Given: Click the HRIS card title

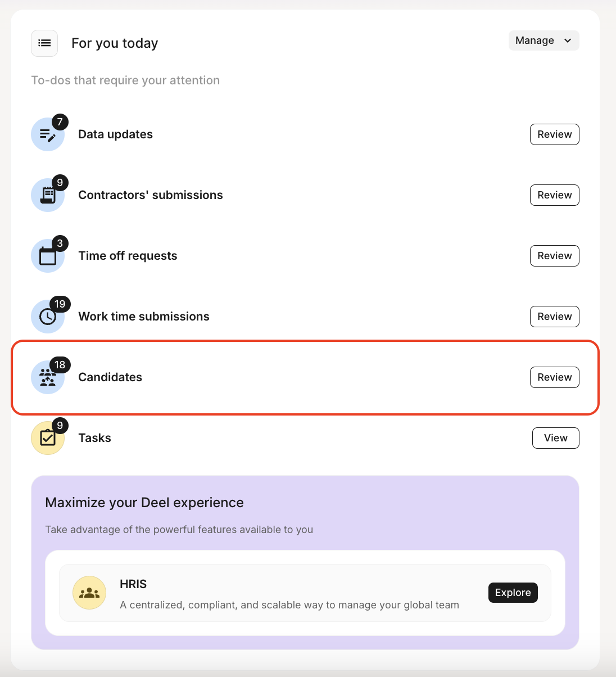Looking at the screenshot, I should click(x=133, y=584).
